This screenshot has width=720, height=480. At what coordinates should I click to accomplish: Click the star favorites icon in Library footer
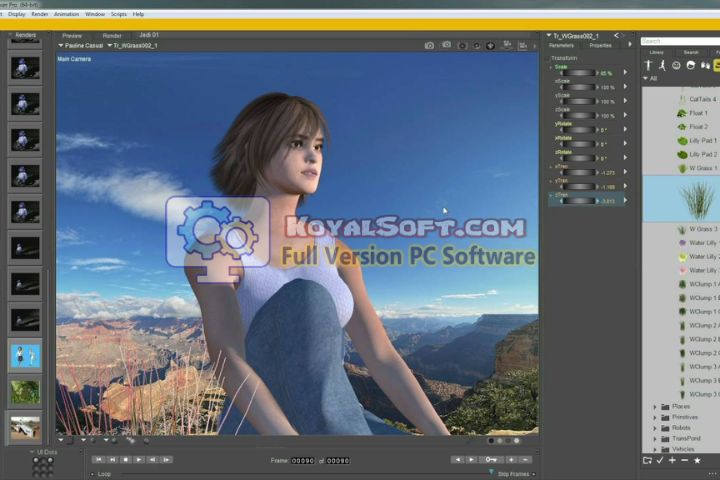click(x=697, y=460)
